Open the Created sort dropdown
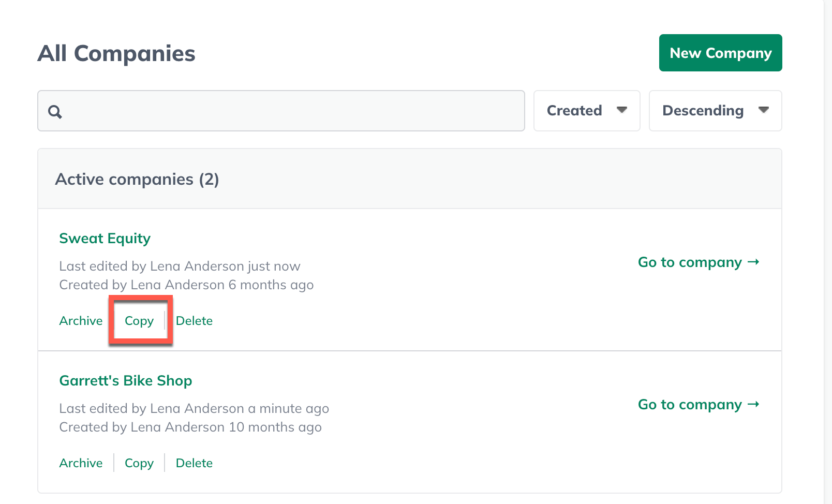The height and width of the screenshot is (504, 832). point(587,111)
